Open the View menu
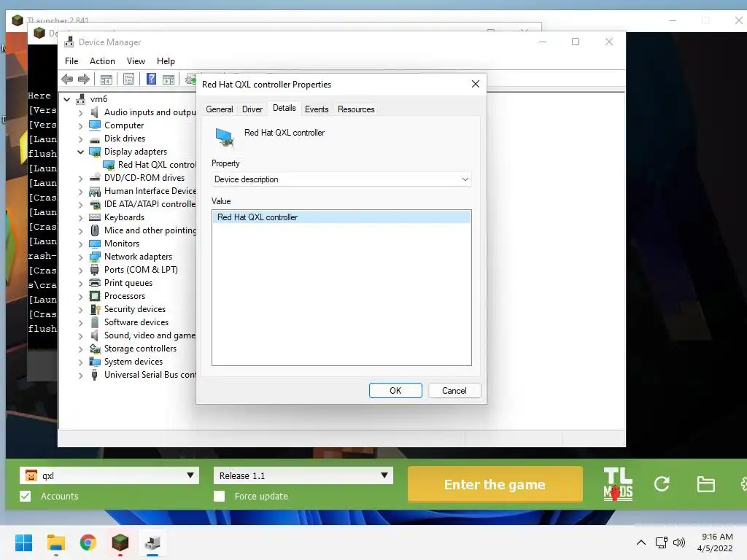747x560 pixels. 136,61
